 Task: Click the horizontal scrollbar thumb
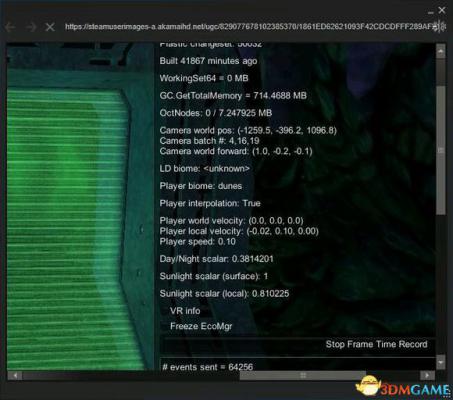[x=303, y=375]
